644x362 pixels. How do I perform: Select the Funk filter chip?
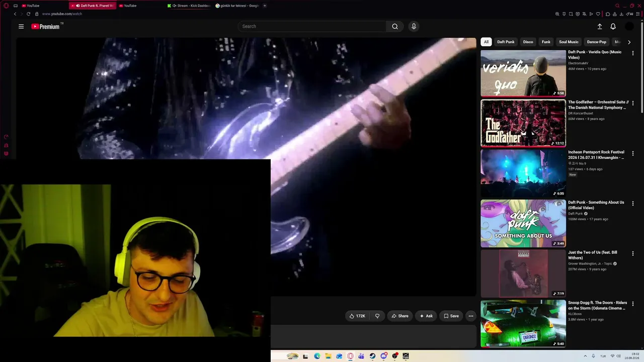pos(546,42)
